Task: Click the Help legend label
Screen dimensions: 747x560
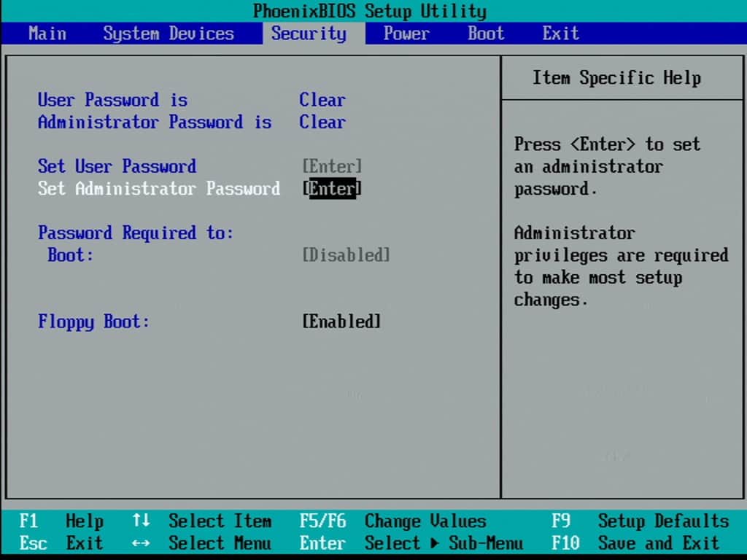Action: [85, 521]
